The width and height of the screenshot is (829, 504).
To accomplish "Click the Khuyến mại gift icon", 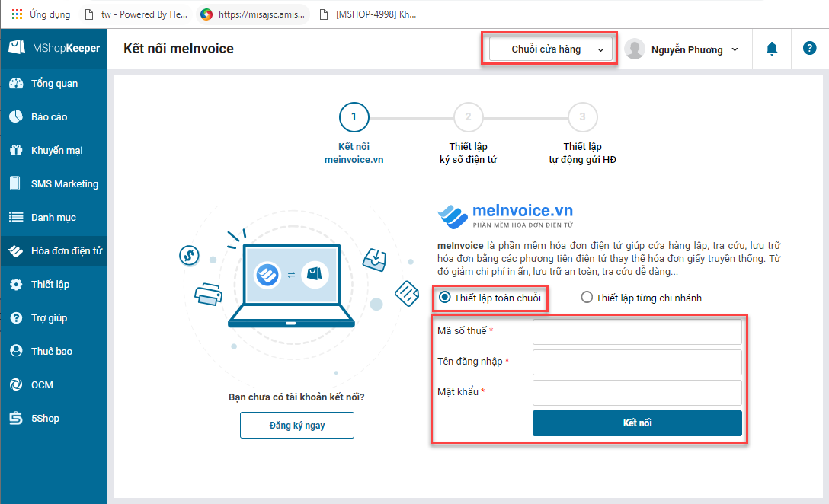I will pos(17,150).
